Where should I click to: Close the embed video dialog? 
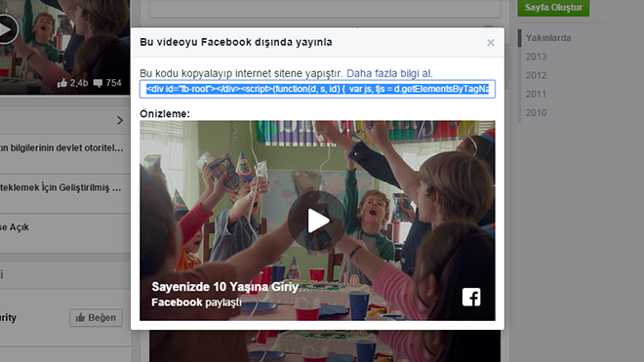pyautogui.click(x=491, y=43)
